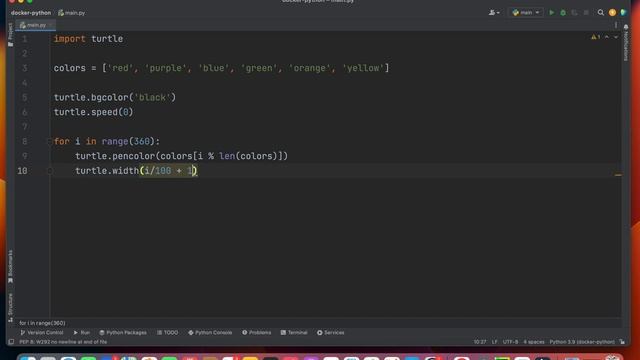Click main.py breadcrumb in navigation bar

pyautogui.click(x=72, y=13)
